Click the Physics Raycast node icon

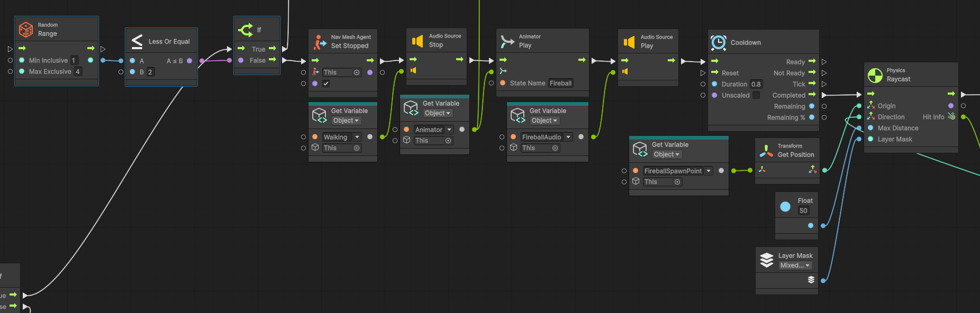875,75
